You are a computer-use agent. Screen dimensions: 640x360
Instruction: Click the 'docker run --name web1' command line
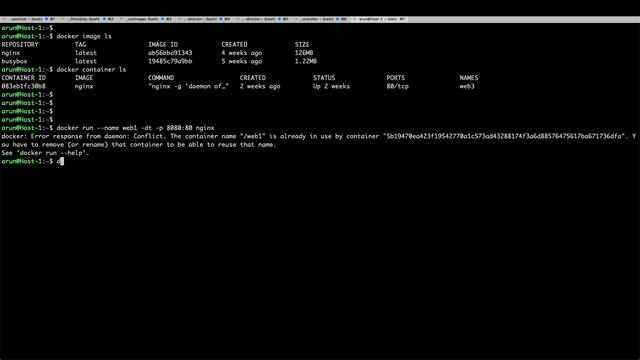[135, 128]
